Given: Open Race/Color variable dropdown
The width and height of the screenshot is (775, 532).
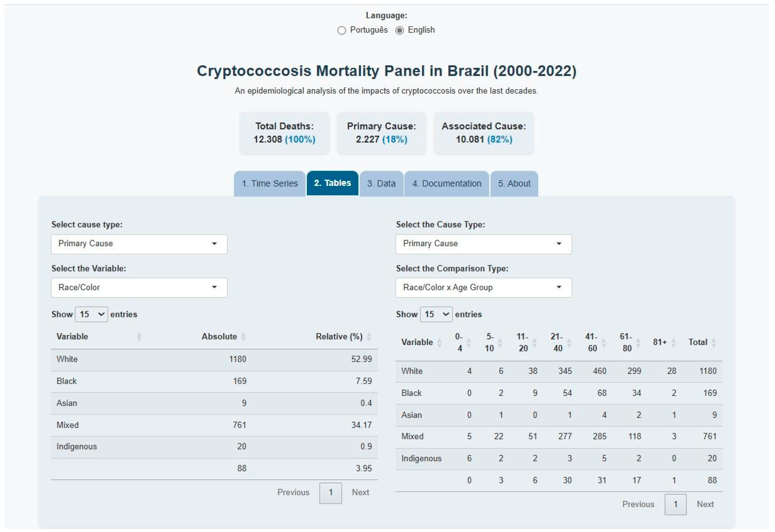Looking at the screenshot, I should (x=139, y=288).
